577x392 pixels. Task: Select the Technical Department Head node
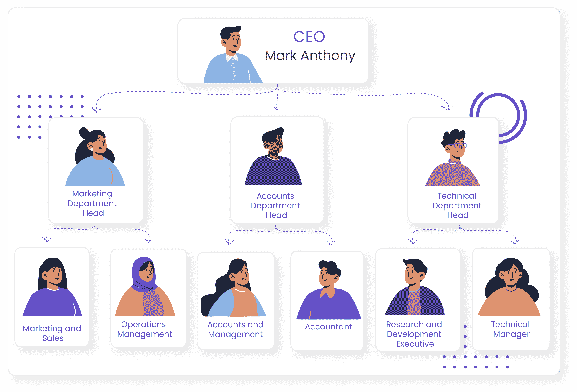click(x=453, y=175)
